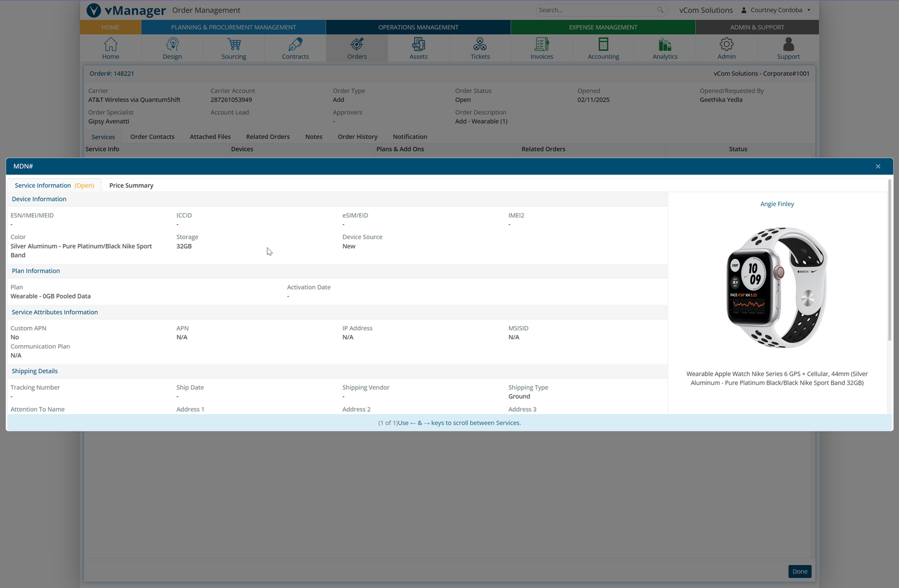Select the HOME menu section

pos(110,27)
